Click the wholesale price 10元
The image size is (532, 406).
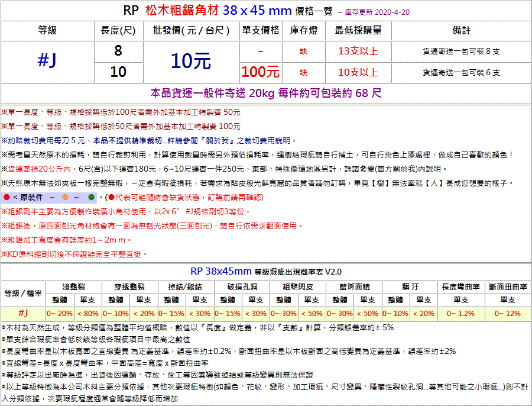pos(191,61)
